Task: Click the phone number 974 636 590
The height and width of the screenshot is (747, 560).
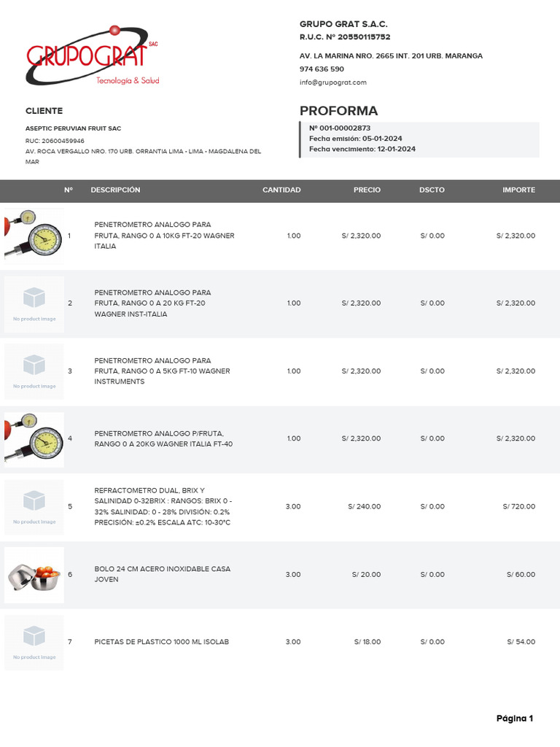Action: [x=322, y=69]
